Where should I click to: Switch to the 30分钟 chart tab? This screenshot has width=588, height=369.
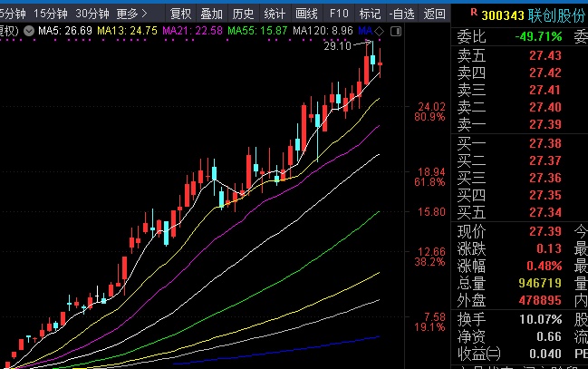(x=92, y=14)
